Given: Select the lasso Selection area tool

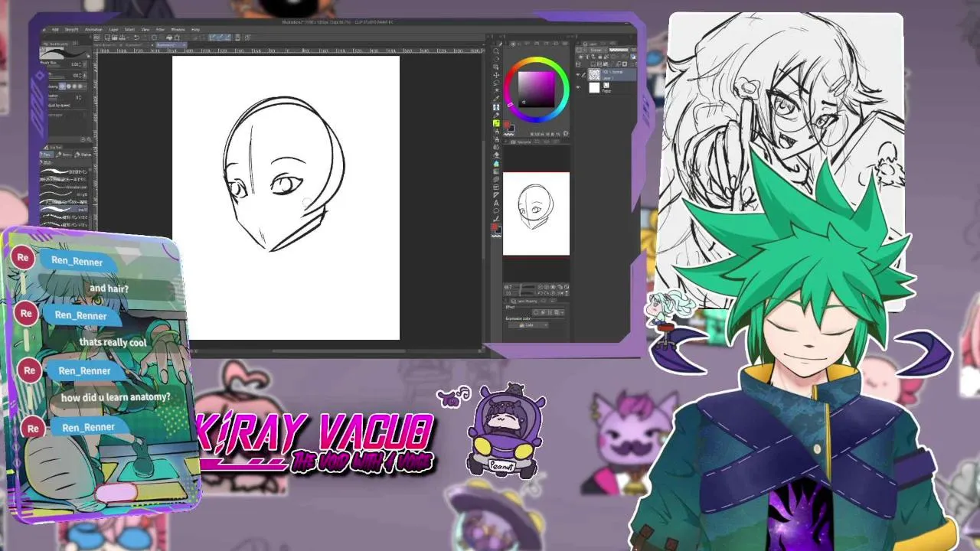Looking at the screenshot, I should (496, 83).
